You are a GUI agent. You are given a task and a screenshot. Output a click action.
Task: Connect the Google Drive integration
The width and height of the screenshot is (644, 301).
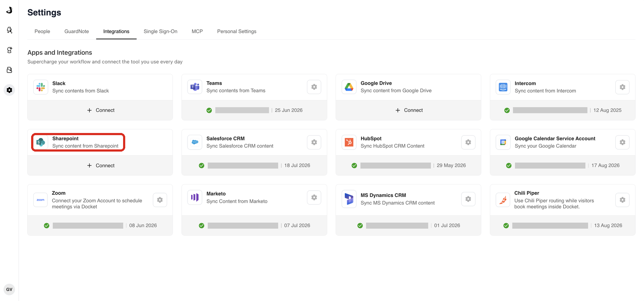[409, 110]
